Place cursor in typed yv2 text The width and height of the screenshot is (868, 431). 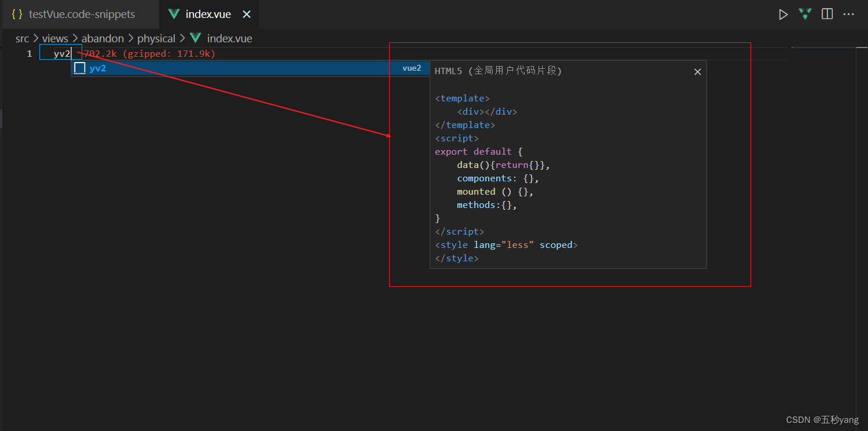pyautogui.click(x=62, y=54)
